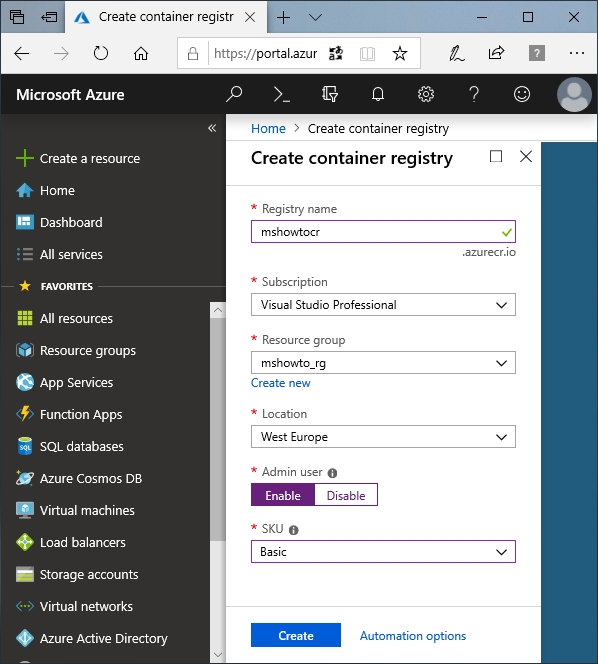The width and height of the screenshot is (598, 664).
Task: Click the Home breadcrumb link
Action: 268,128
